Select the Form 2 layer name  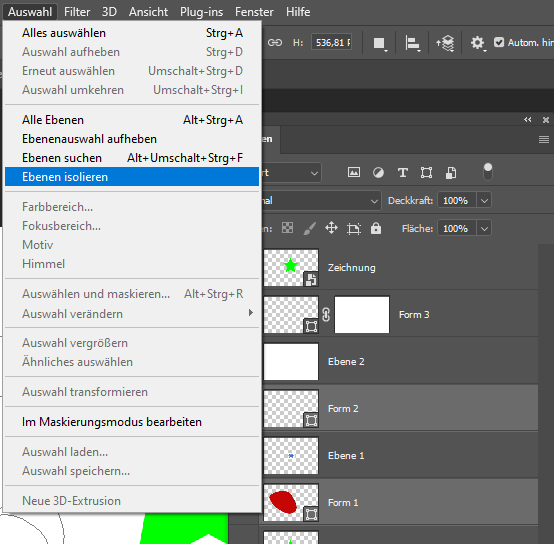(343, 409)
